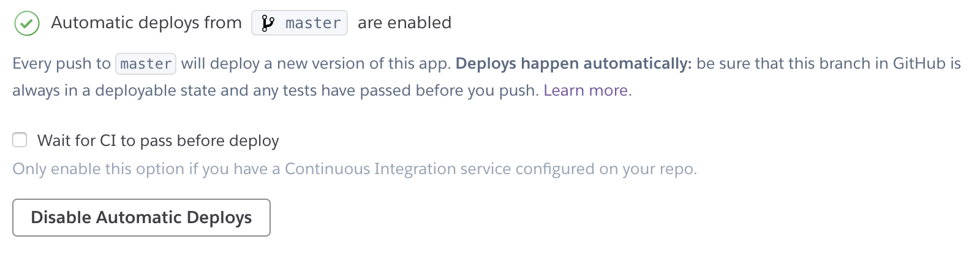Click the inline master code label
The height and width of the screenshot is (255, 980).
coord(146,64)
